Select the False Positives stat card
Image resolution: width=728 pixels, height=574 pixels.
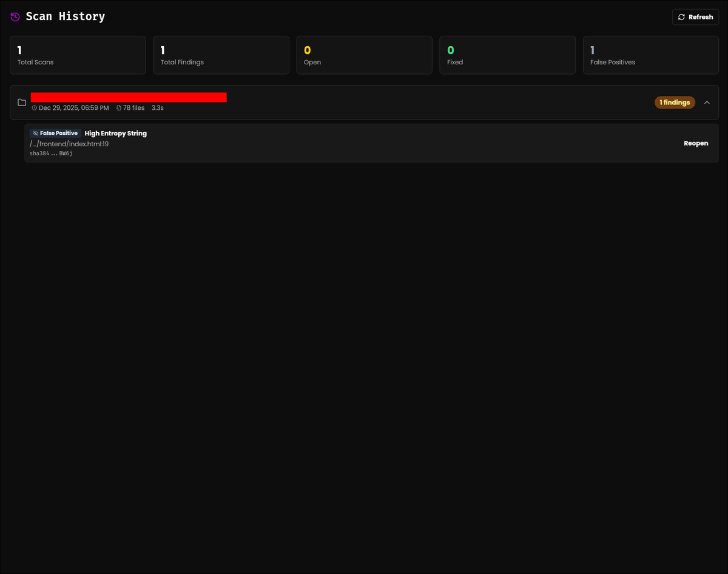(650, 55)
